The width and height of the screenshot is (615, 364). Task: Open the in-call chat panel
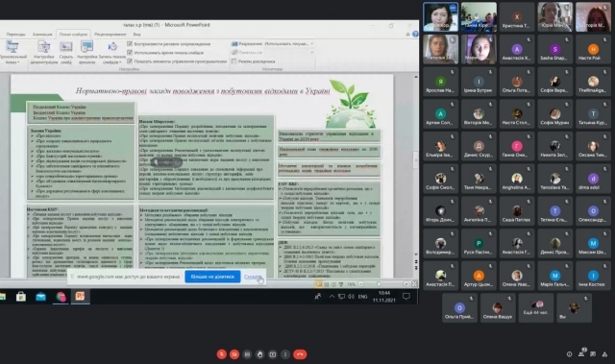pyautogui.click(x=593, y=354)
